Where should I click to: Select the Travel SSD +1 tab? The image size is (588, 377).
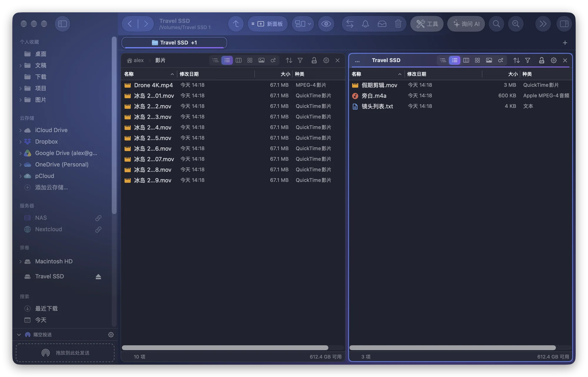click(x=174, y=43)
